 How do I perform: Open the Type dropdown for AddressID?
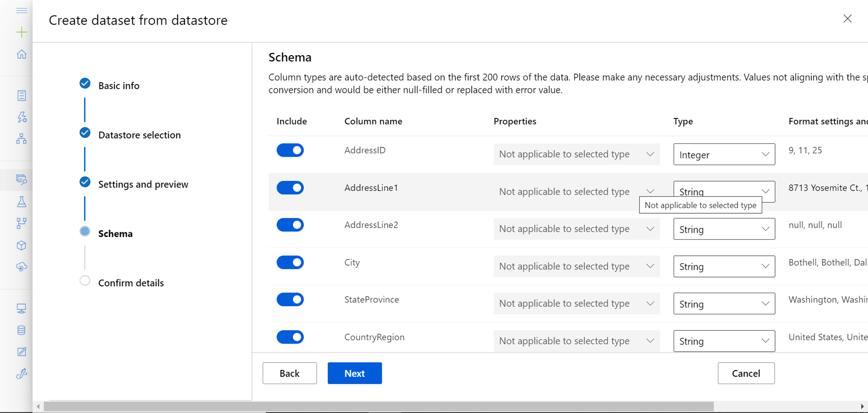pyautogui.click(x=723, y=155)
